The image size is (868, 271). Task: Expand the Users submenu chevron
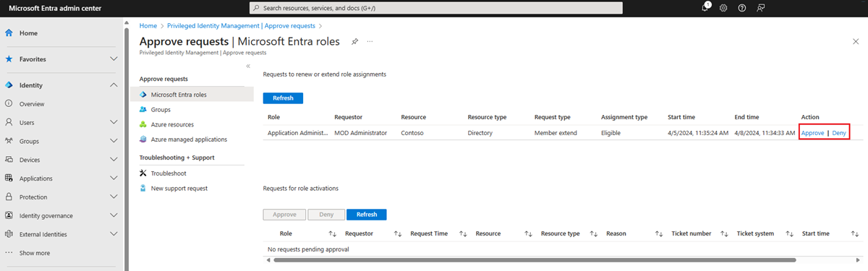[x=114, y=123]
